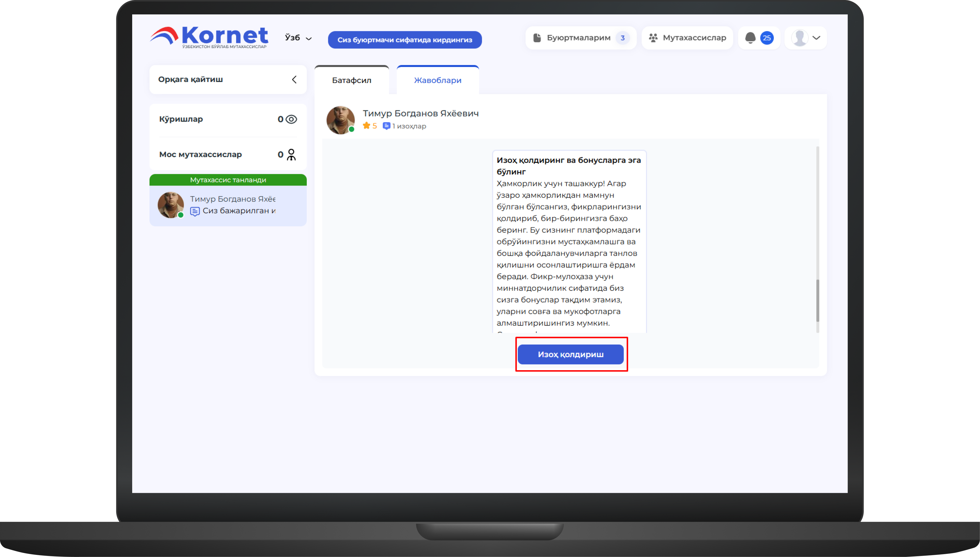Open the Ўзб language dropdown
This screenshot has width=980, height=557.
coord(298,38)
